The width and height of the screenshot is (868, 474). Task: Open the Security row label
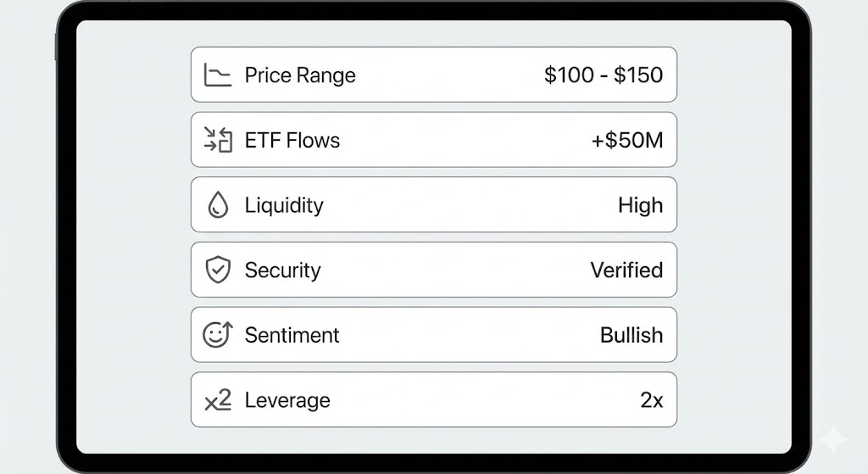coord(282,270)
